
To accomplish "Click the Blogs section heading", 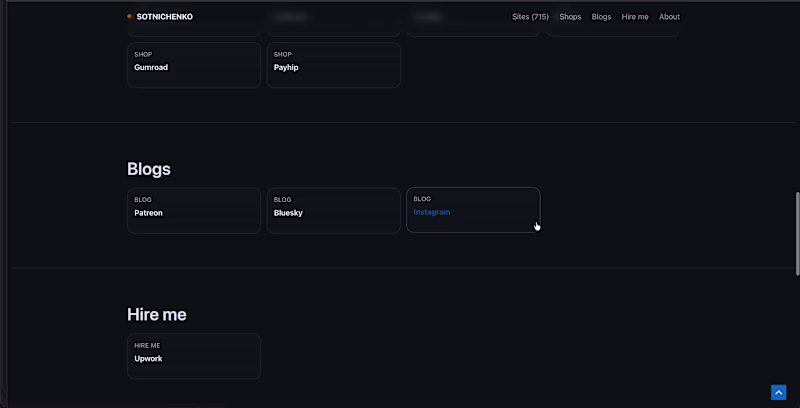I will 148,169.
